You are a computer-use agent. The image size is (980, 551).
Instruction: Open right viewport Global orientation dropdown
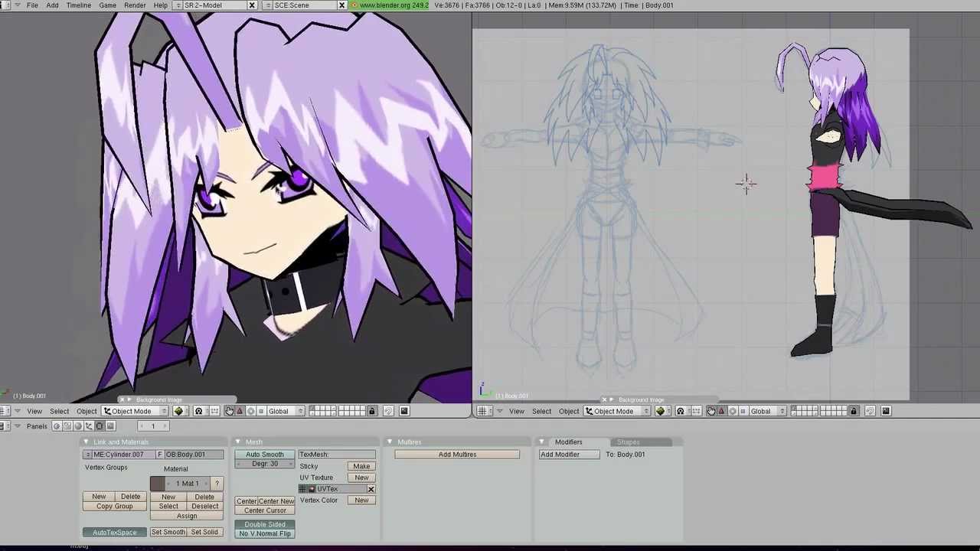tap(768, 411)
